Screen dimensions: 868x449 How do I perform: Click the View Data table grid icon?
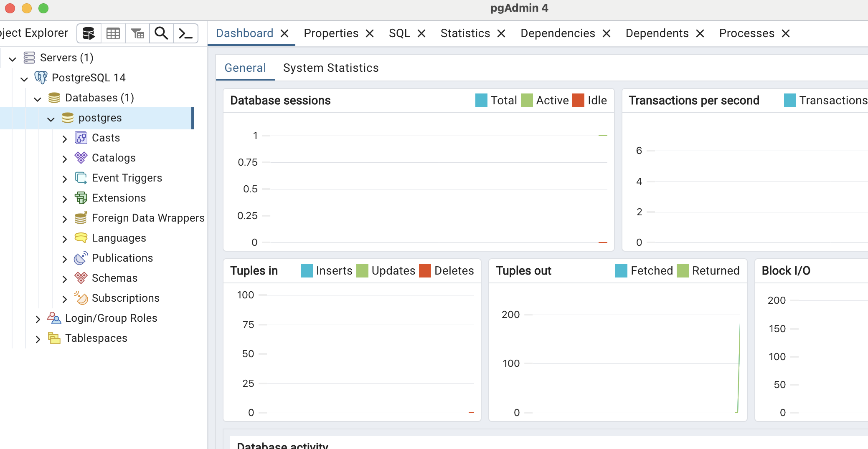[x=113, y=33]
